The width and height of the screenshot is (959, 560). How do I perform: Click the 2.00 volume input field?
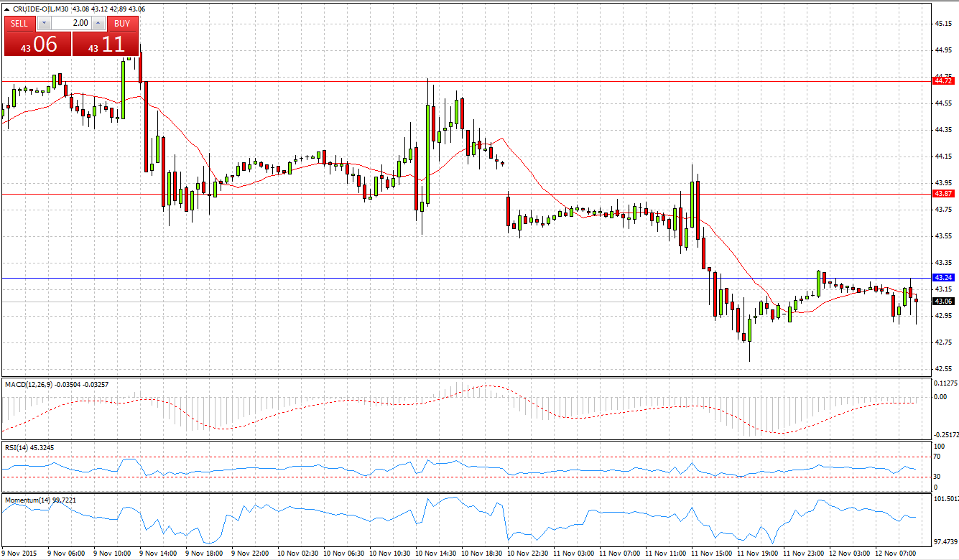pos(71,23)
